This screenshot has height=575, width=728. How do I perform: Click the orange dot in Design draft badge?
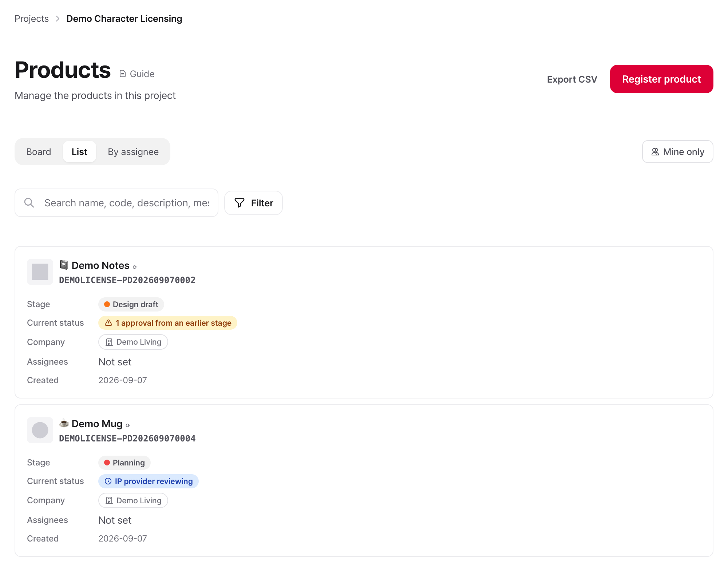(x=107, y=304)
